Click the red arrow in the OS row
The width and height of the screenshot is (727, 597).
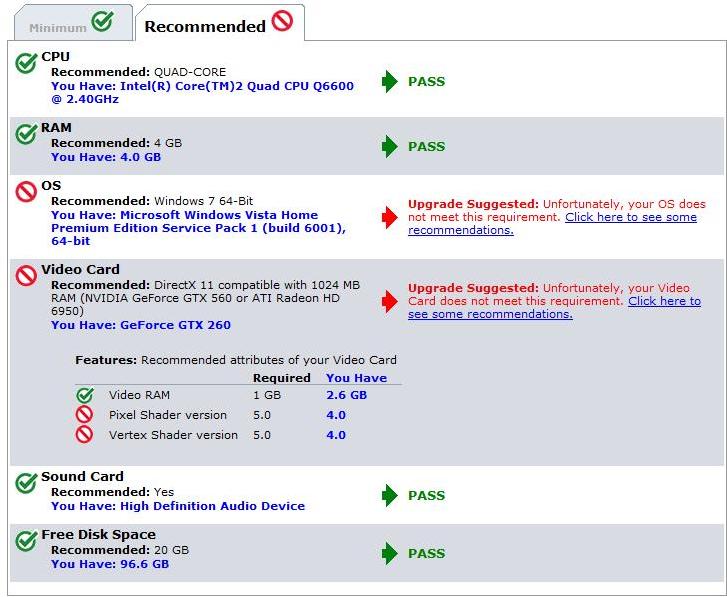point(389,217)
